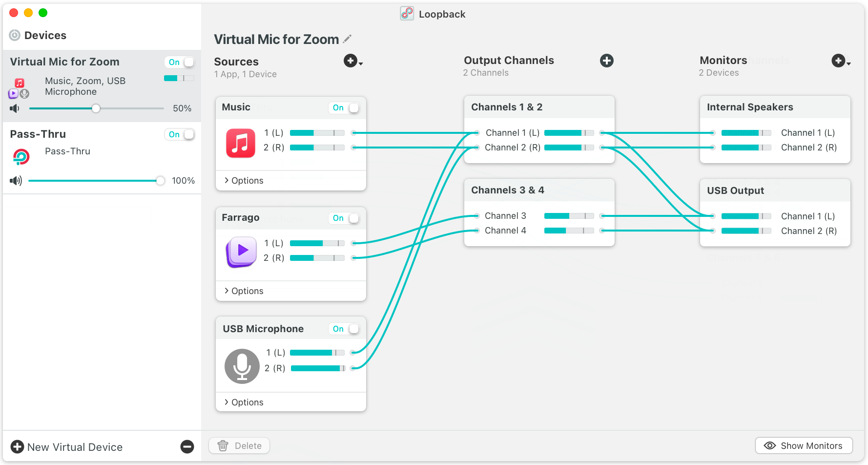Click the 100% volume value
Screen dimensions: 868x465
coord(183,181)
